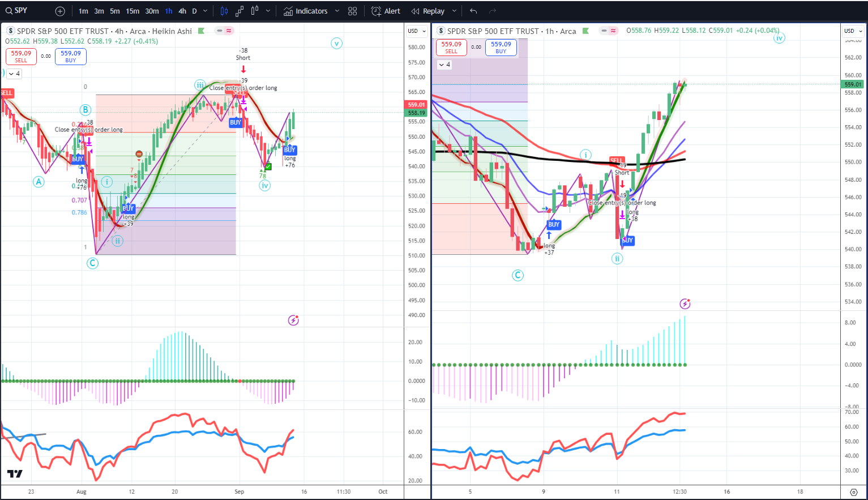Select wave label C on the 1h chart

(518, 276)
